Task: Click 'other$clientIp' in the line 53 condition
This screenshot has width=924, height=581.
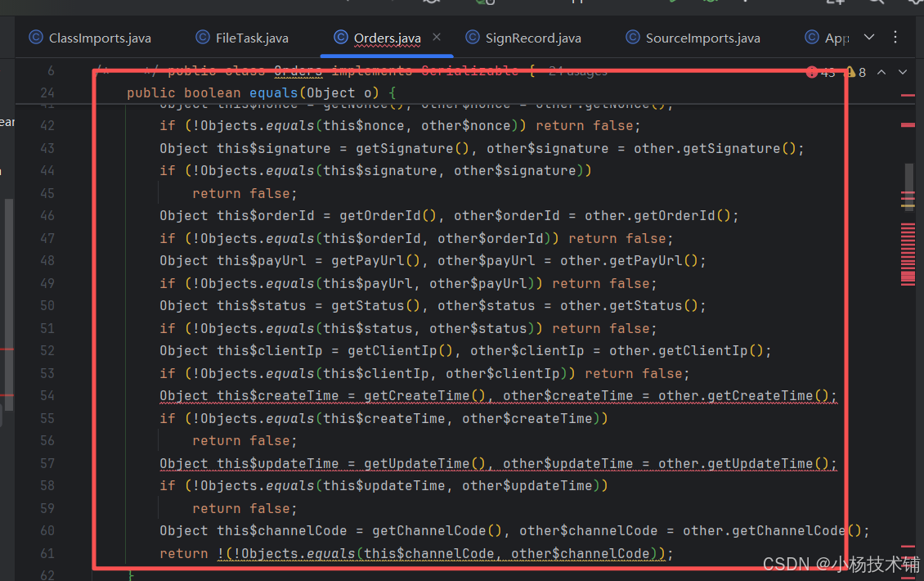Action: (x=503, y=374)
